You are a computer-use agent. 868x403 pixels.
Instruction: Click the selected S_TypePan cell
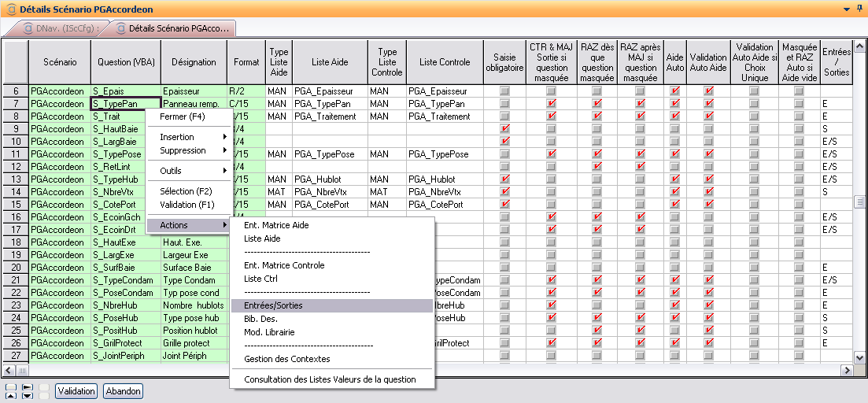click(126, 104)
